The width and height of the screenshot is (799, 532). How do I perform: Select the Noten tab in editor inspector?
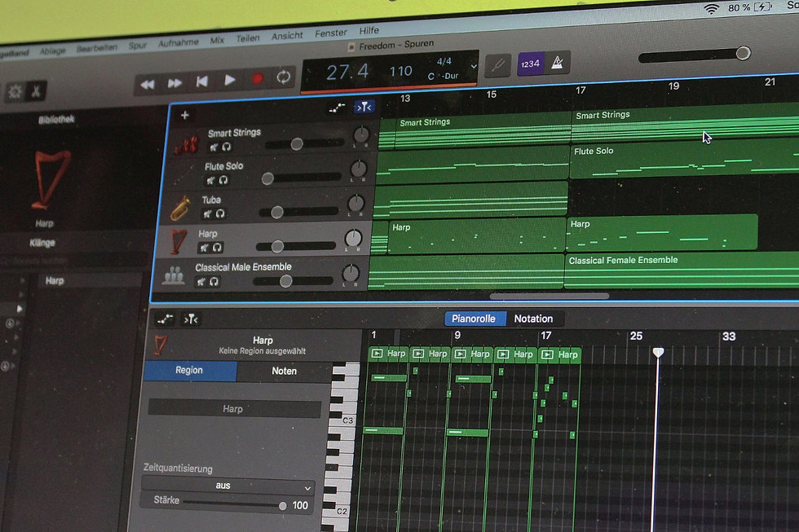tap(284, 372)
